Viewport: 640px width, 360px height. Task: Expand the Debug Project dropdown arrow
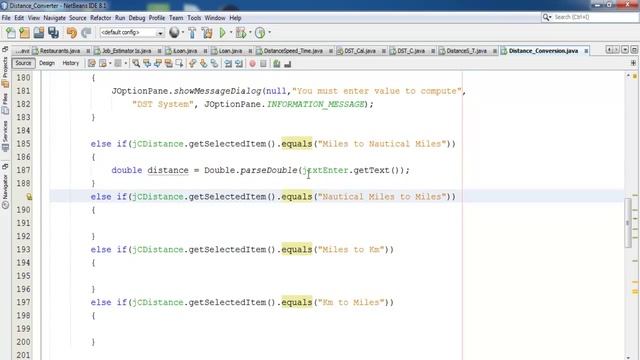coord(250,32)
